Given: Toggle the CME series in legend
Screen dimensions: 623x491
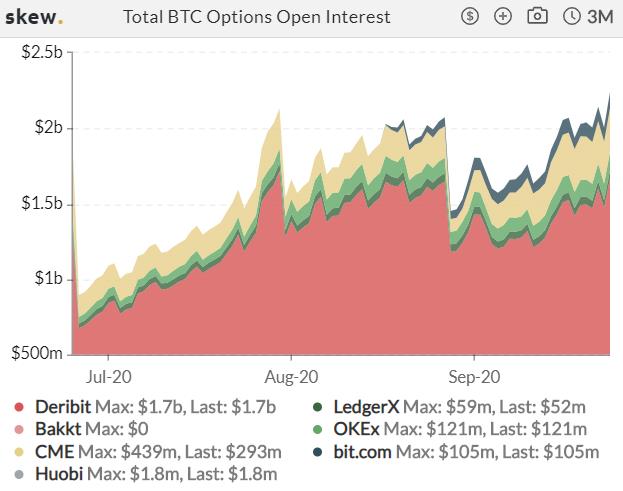Looking at the screenshot, I should coord(147,452).
